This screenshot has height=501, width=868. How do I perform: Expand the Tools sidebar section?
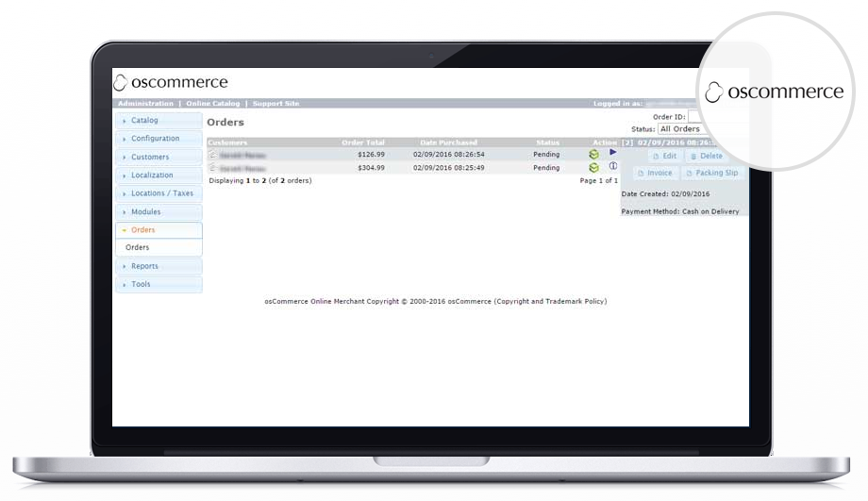coord(159,284)
